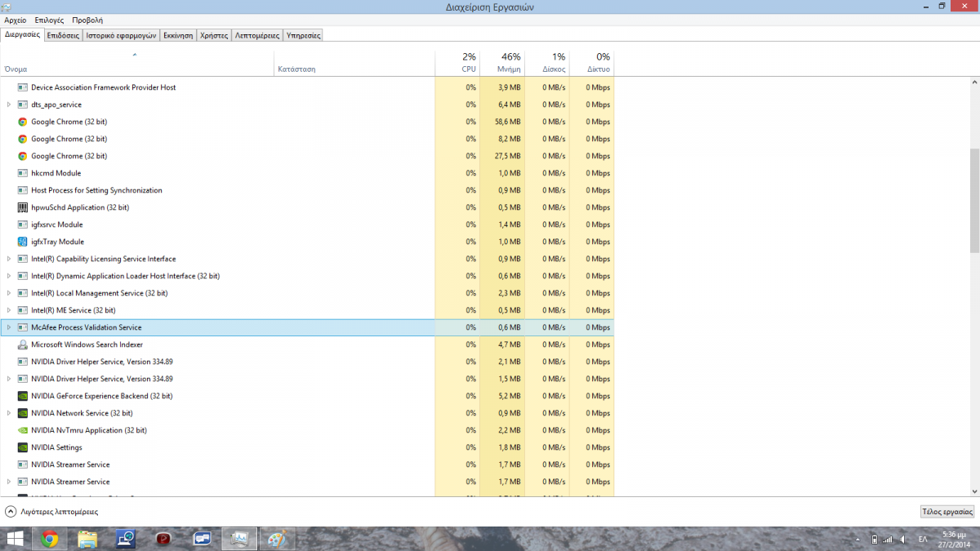Click the volume speaker tray icon
The height and width of the screenshot is (551, 980).
tap(902, 540)
